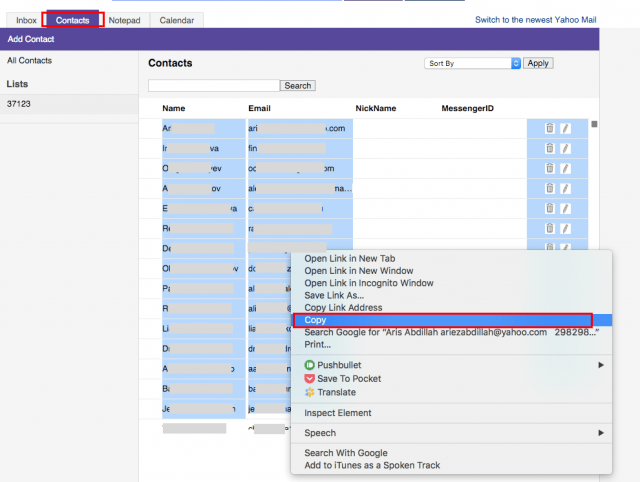Follow Switch to the newest Yahoo Mail link
This screenshot has width=640, height=482.
(536, 20)
